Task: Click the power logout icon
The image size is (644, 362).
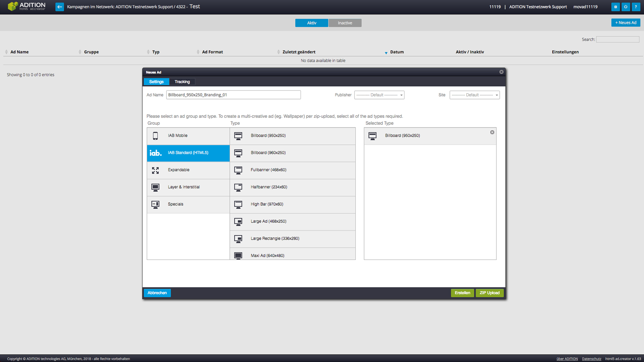Action: coord(626,7)
